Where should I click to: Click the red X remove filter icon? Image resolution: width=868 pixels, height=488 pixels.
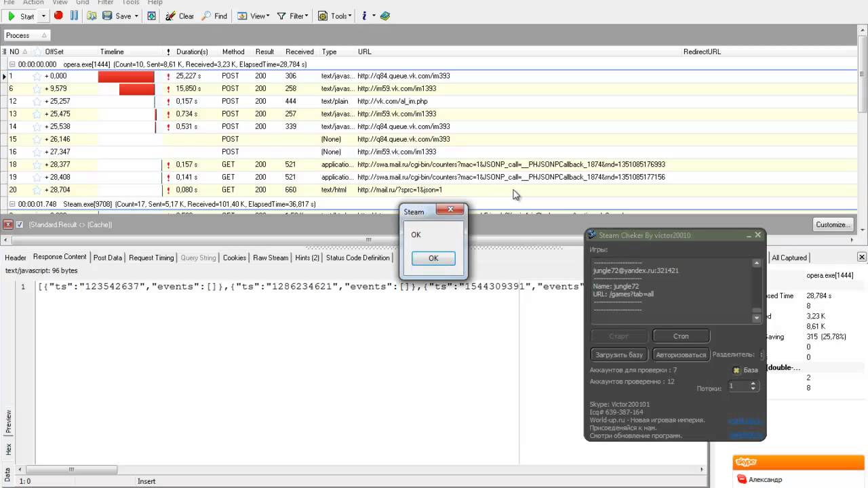point(8,224)
